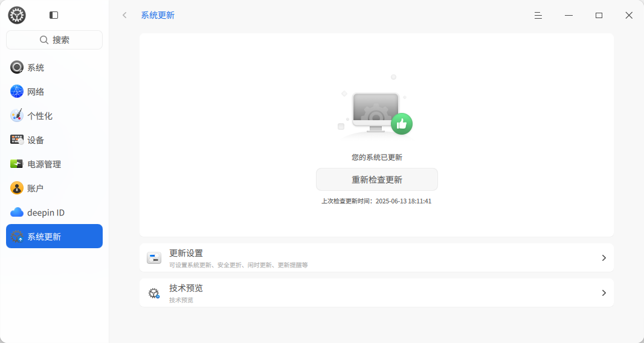Click the 系统更新 breadcrumb title
Screen dimensions: 644x343
pos(158,15)
